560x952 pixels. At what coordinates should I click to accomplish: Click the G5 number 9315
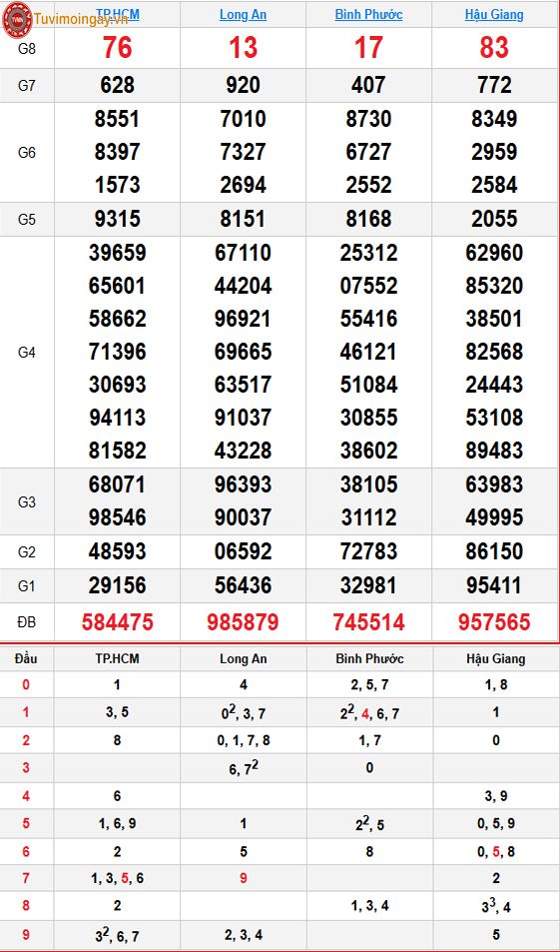pyautogui.click(x=117, y=219)
